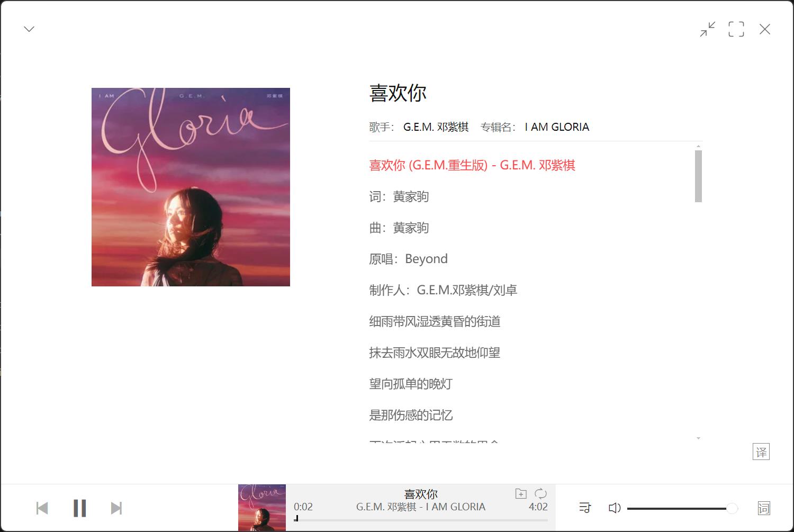Screen dimensions: 794x532
Task: Open the play queue list icon
Action: 585,508
